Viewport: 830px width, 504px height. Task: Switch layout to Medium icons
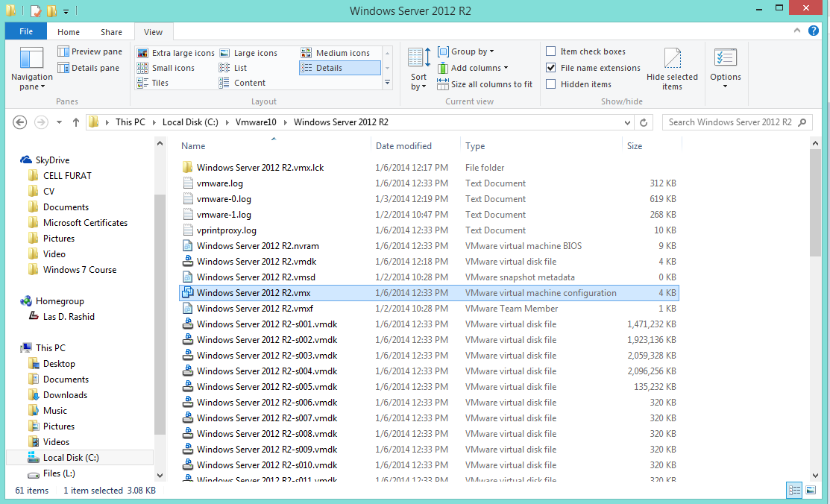click(x=335, y=53)
